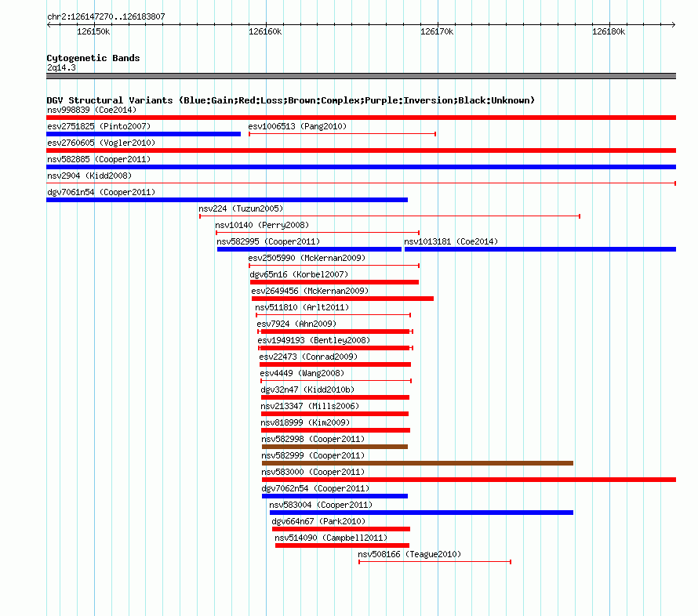Open nsv10140 (Perry2008) variant label
The image size is (698, 616).
(x=262, y=225)
